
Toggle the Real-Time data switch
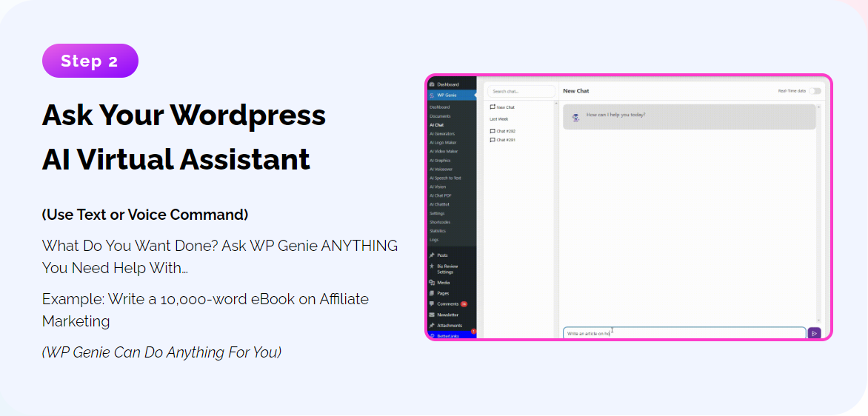[815, 91]
